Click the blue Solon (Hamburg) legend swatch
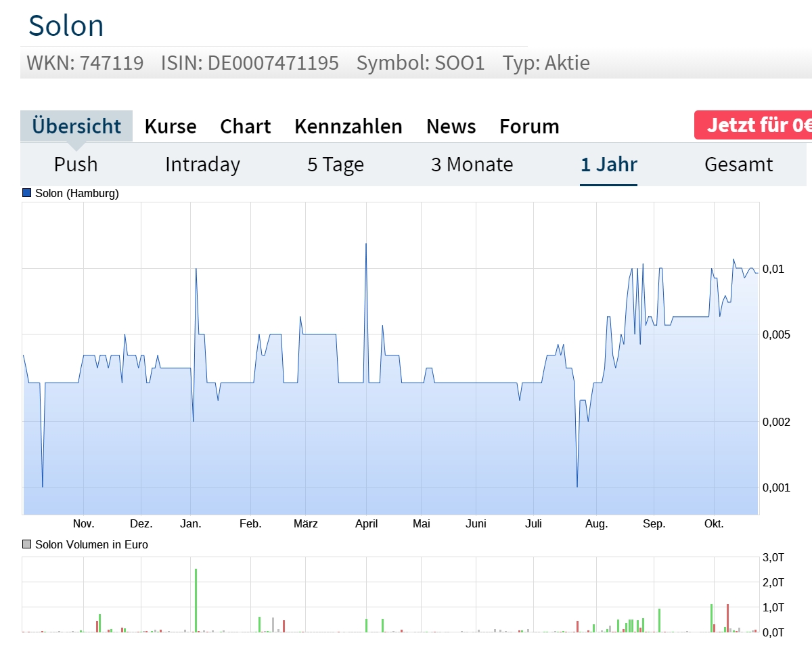 (x=27, y=193)
